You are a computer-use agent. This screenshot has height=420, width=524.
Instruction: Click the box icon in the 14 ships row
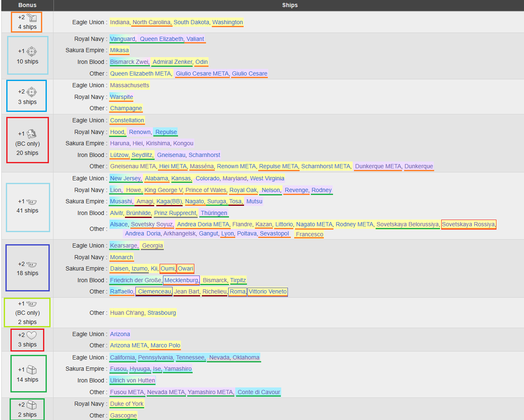(31, 370)
